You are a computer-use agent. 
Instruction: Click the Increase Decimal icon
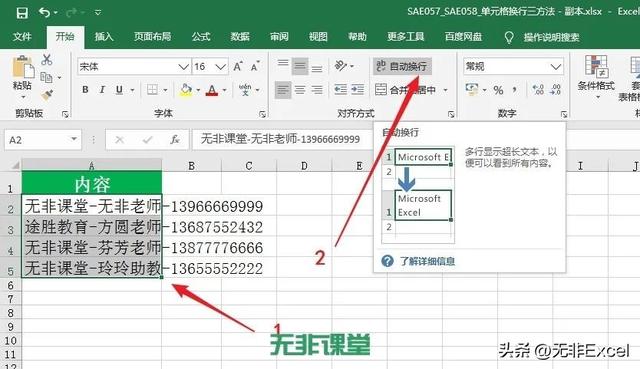click(538, 89)
